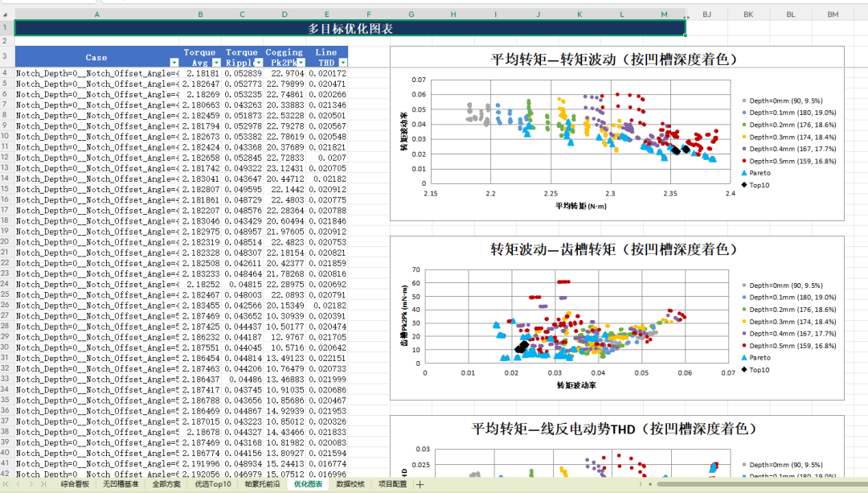The height and width of the screenshot is (493, 868).
Task: Click cell value 0.020172 in row 4
Action: tap(326, 73)
